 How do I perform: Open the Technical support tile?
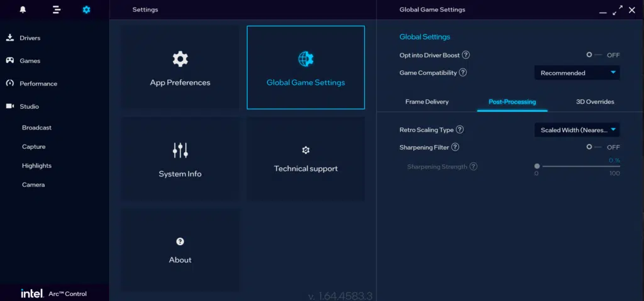pyautogui.click(x=306, y=158)
